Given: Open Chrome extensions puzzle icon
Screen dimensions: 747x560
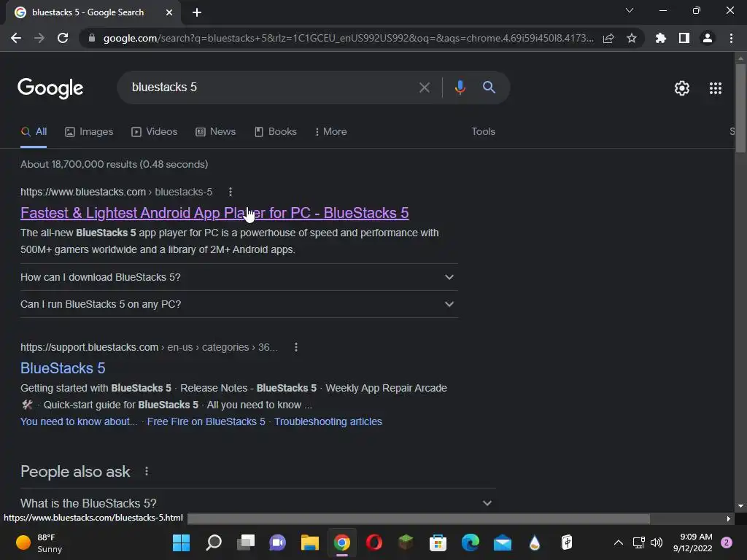Looking at the screenshot, I should pos(660,38).
